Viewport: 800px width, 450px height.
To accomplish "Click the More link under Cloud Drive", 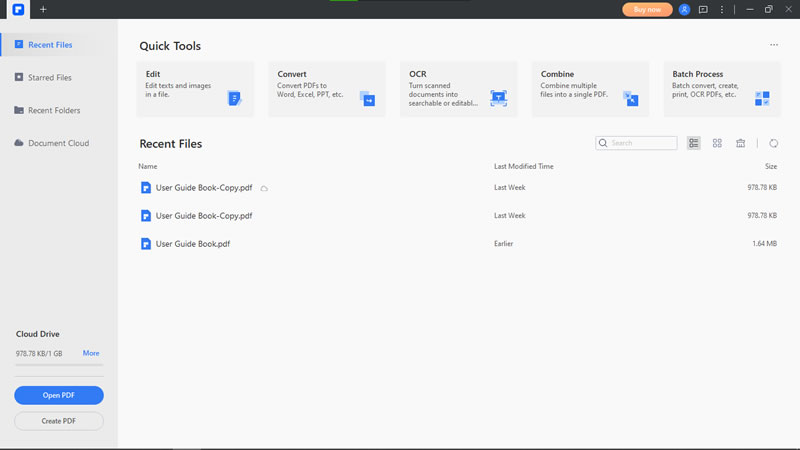I will pyautogui.click(x=91, y=353).
